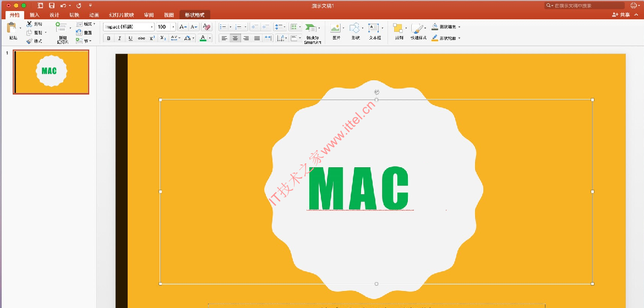The width and height of the screenshot is (644, 308).
Task: Set text alignment to right
Action: coord(246,38)
